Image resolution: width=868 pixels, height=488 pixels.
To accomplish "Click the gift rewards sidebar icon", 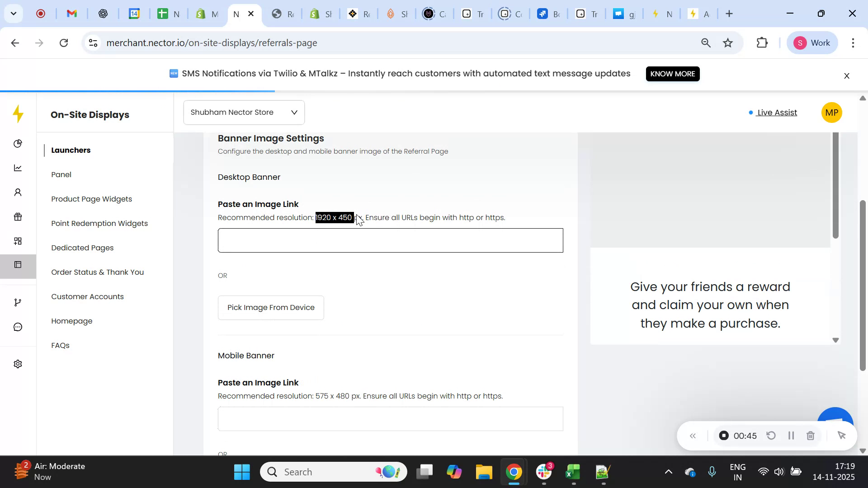I will pyautogui.click(x=18, y=216).
